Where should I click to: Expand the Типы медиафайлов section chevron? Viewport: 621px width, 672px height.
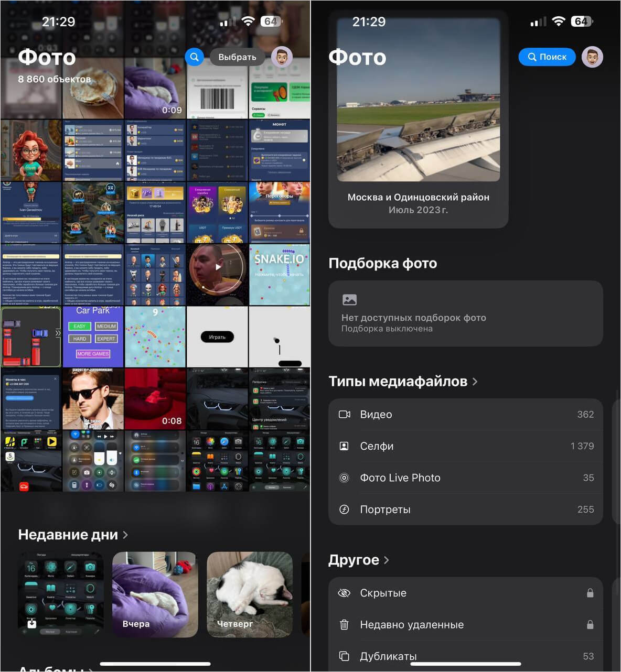coord(475,381)
